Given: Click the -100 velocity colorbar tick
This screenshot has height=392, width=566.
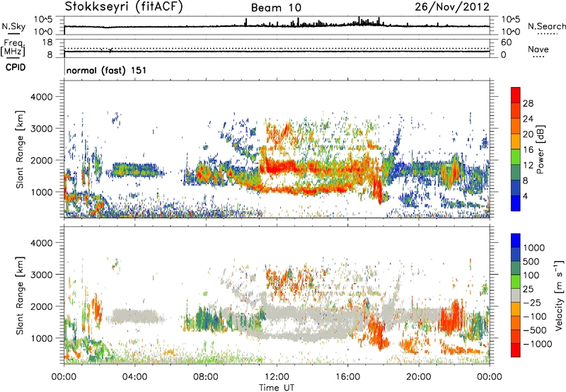Looking at the screenshot, I should click(x=535, y=316).
